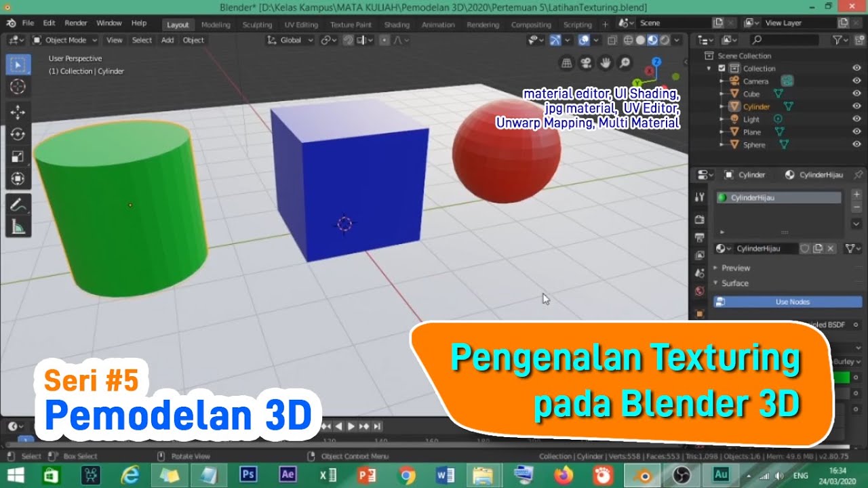
Task: Open the viewport Object menu
Action: pyautogui.click(x=193, y=40)
